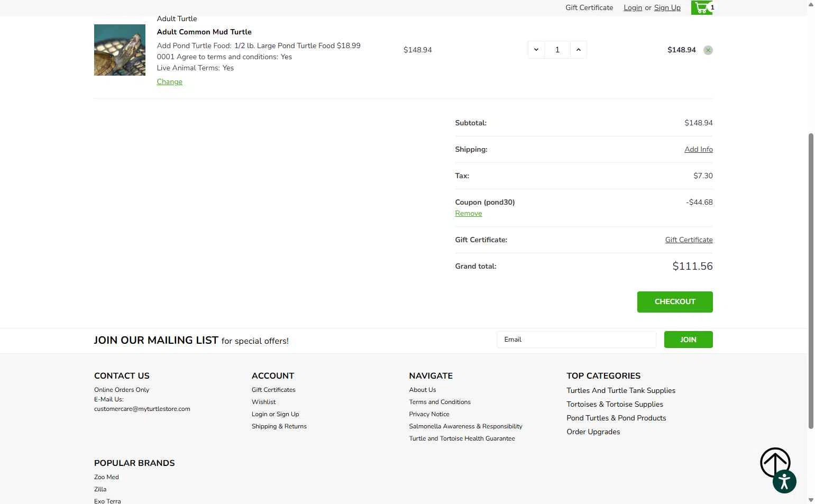Image resolution: width=815 pixels, height=504 pixels.
Task: Increase quantity with the up arrow
Action: (x=579, y=50)
